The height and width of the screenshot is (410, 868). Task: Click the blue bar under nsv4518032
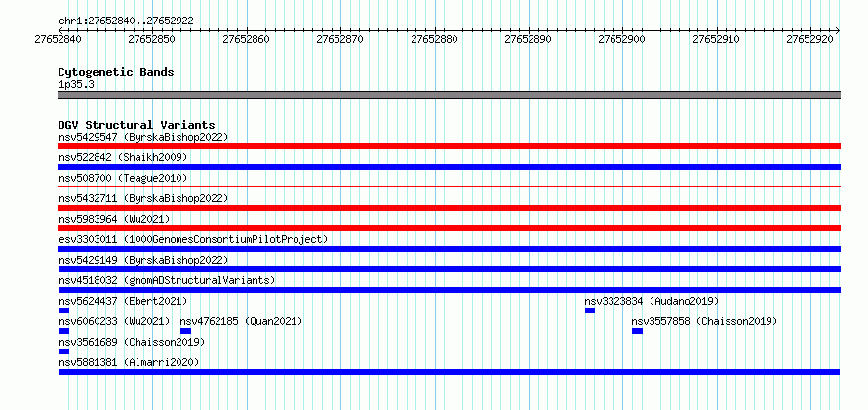449,290
